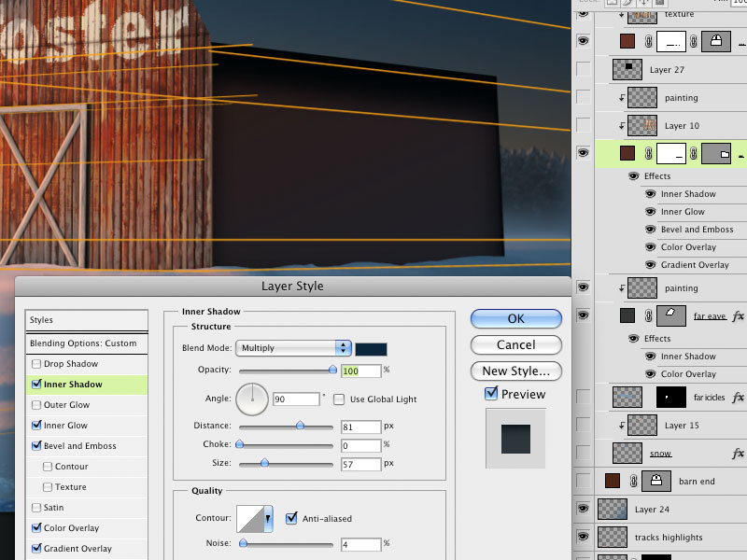Check Use Global Light
Viewport: 747px width, 560px height.
(x=339, y=399)
